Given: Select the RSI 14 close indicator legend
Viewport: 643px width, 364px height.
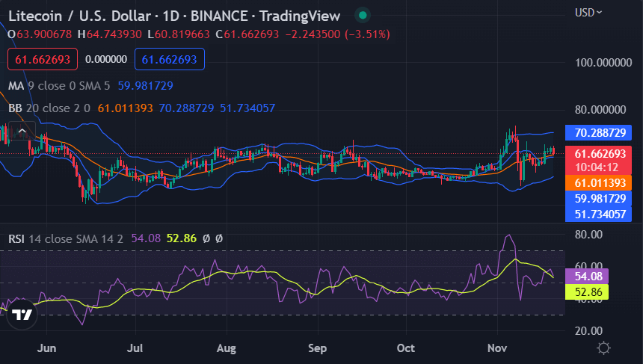Looking at the screenshot, I should (x=66, y=238).
